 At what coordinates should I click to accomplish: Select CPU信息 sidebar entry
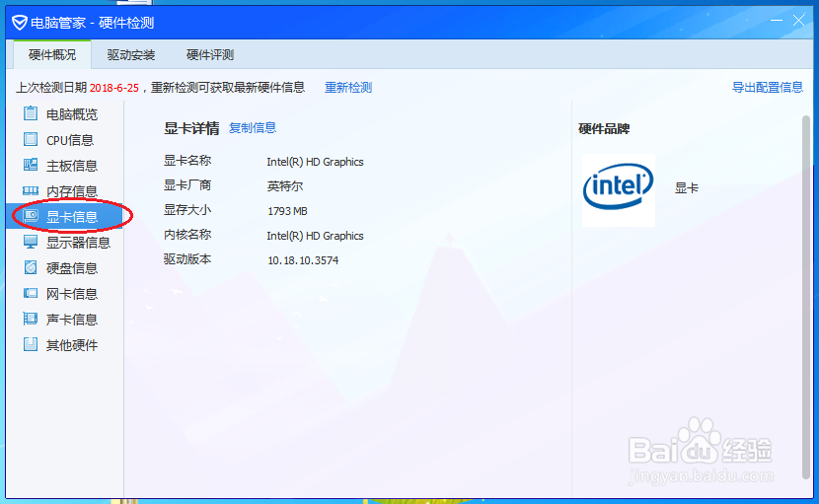(x=64, y=140)
